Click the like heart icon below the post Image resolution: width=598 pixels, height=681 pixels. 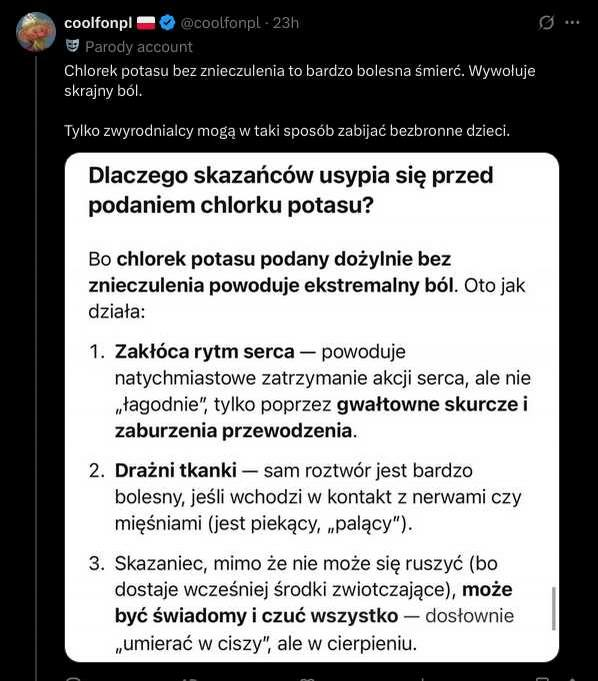pos(307,678)
